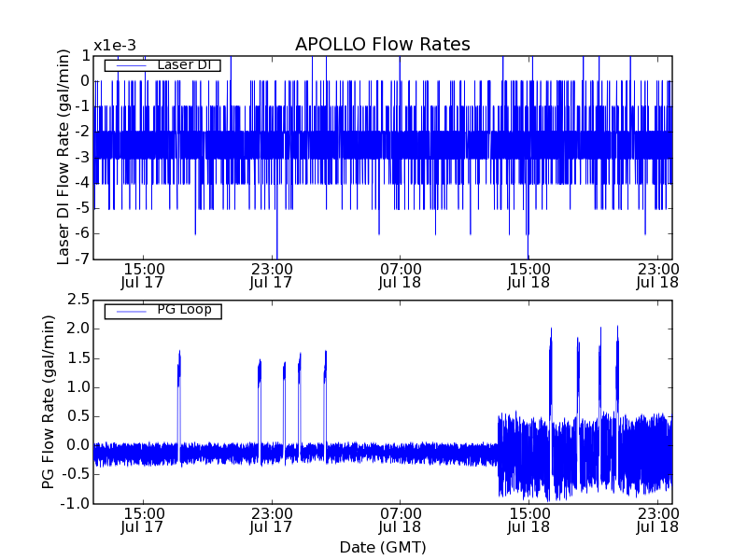This screenshot has width=747, height=560.
Task: Click the 15:00 Jul 18 tick on top plot
Action: coord(529,274)
